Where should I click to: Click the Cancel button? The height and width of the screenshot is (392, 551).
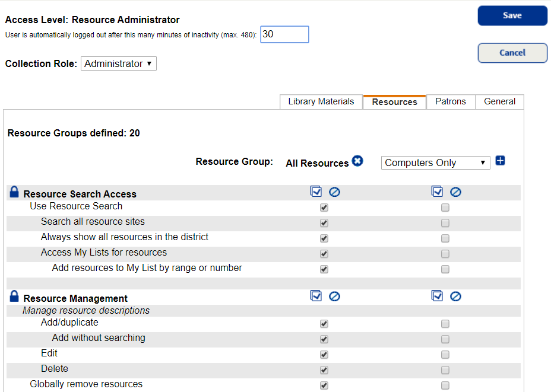(x=512, y=53)
